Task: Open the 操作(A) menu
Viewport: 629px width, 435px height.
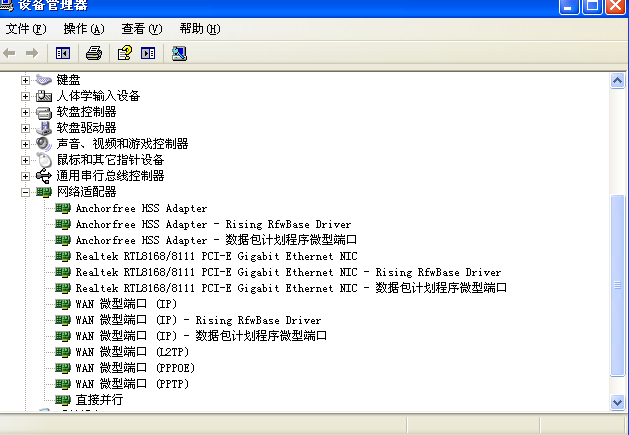Action: (x=84, y=29)
